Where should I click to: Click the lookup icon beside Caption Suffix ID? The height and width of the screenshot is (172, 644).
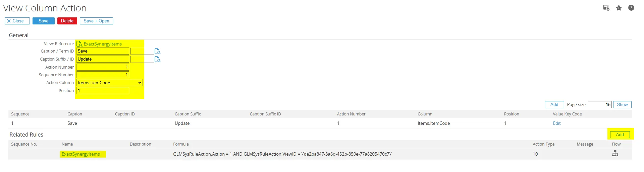158,60
